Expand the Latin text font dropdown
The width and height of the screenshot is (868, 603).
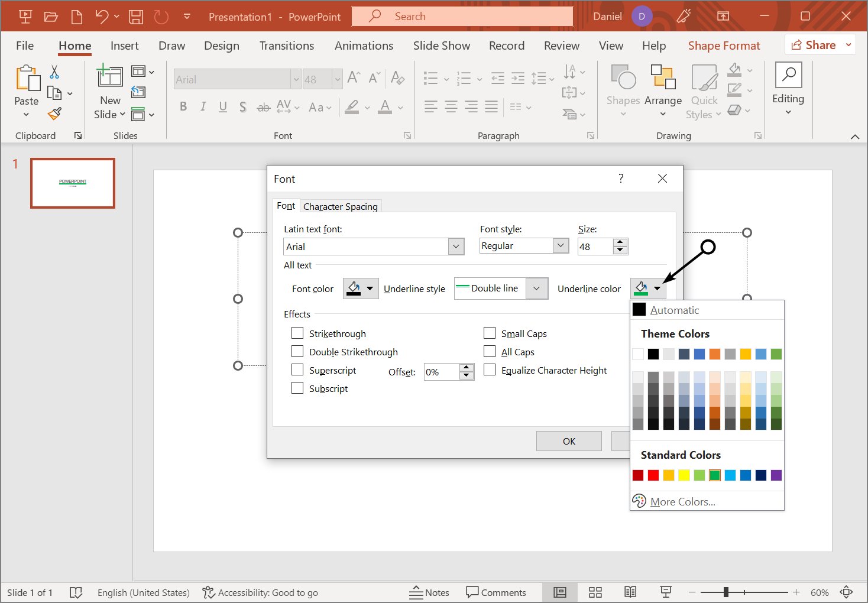[456, 247]
